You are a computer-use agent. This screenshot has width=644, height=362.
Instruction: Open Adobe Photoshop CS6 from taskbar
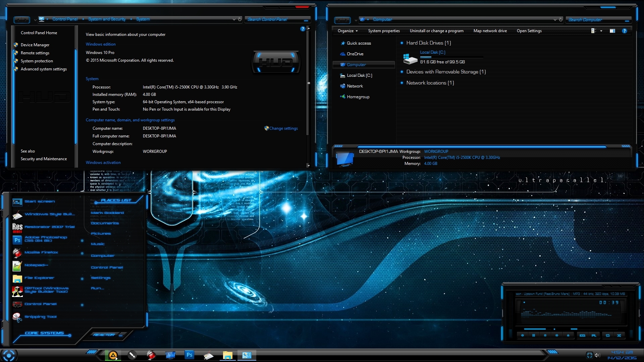click(189, 355)
